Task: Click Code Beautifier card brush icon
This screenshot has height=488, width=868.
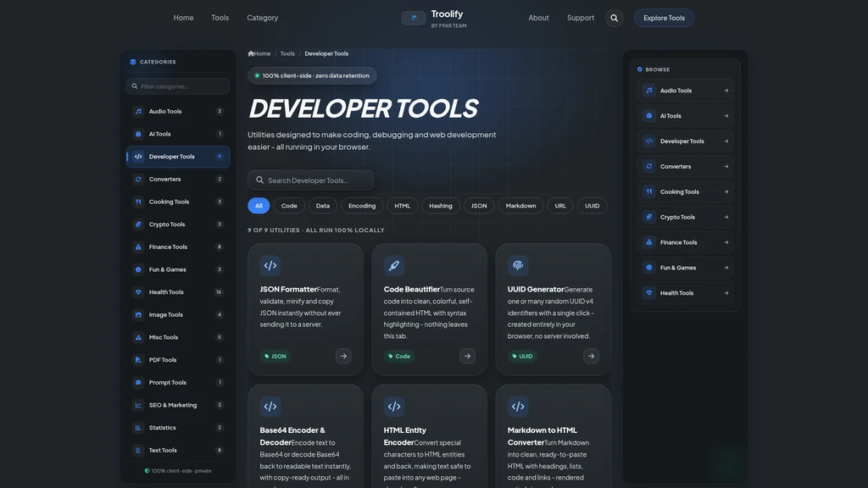Action: (394, 265)
